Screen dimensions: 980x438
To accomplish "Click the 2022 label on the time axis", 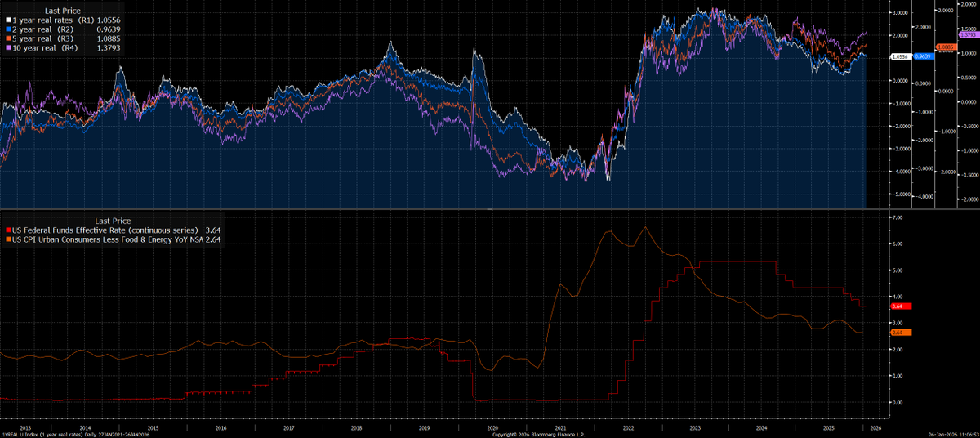I will (x=628, y=427).
